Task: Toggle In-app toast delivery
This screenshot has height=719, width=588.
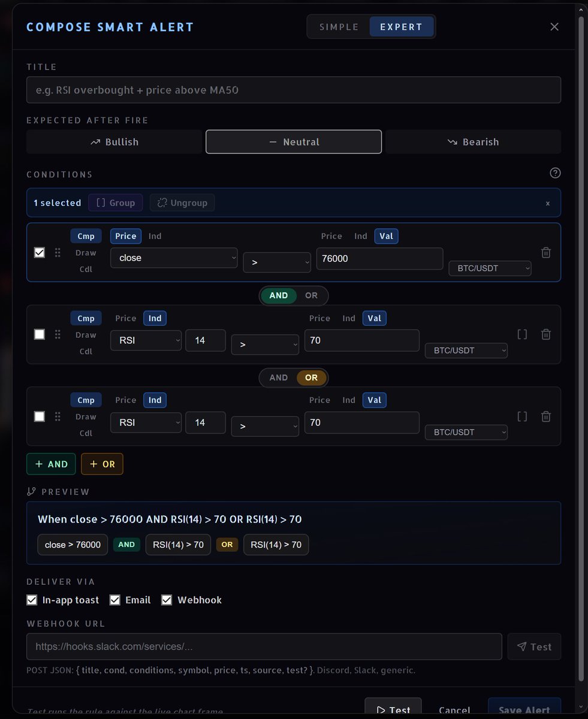Action: [x=32, y=600]
